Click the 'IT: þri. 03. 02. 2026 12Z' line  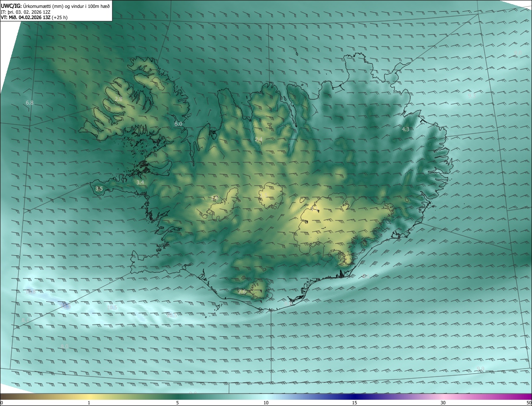click(x=26, y=12)
